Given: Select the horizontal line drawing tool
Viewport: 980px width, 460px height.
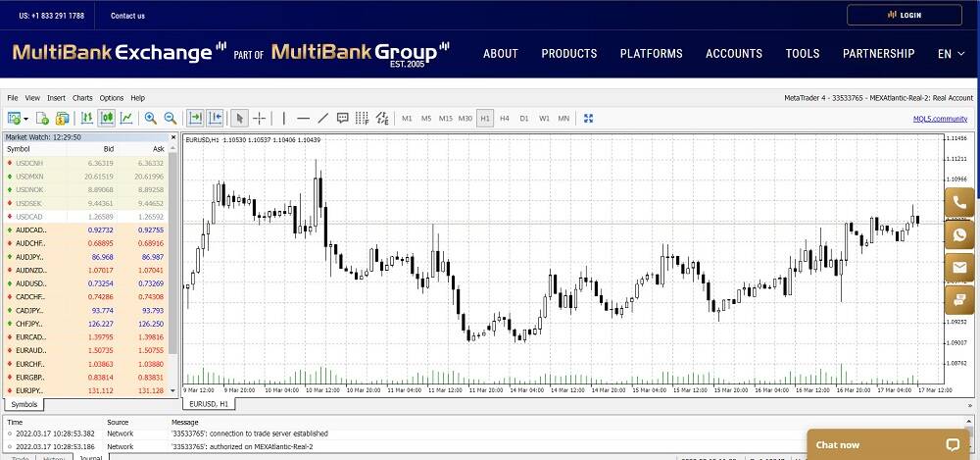Looking at the screenshot, I should 304,118.
